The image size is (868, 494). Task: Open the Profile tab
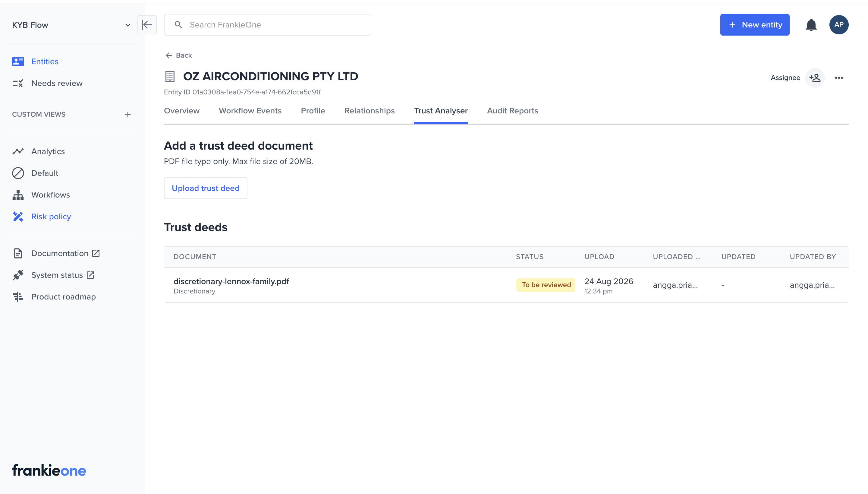(313, 111)
